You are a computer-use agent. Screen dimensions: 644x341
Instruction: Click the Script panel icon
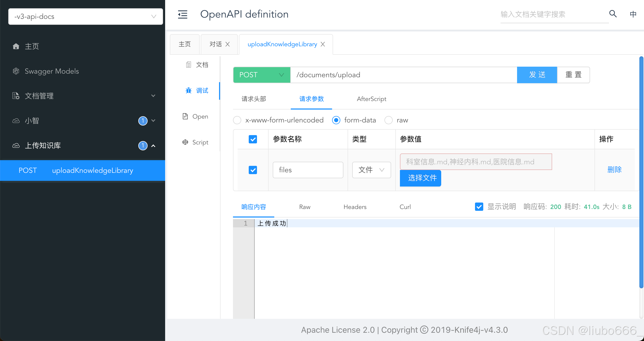coord(185,142)
